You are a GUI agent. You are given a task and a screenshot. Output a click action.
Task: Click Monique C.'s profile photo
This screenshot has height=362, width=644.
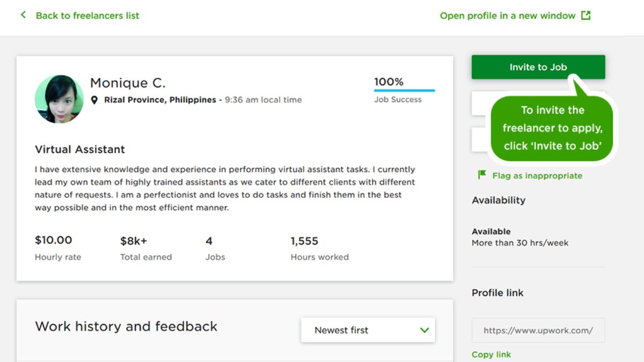[x=60, y=99]
